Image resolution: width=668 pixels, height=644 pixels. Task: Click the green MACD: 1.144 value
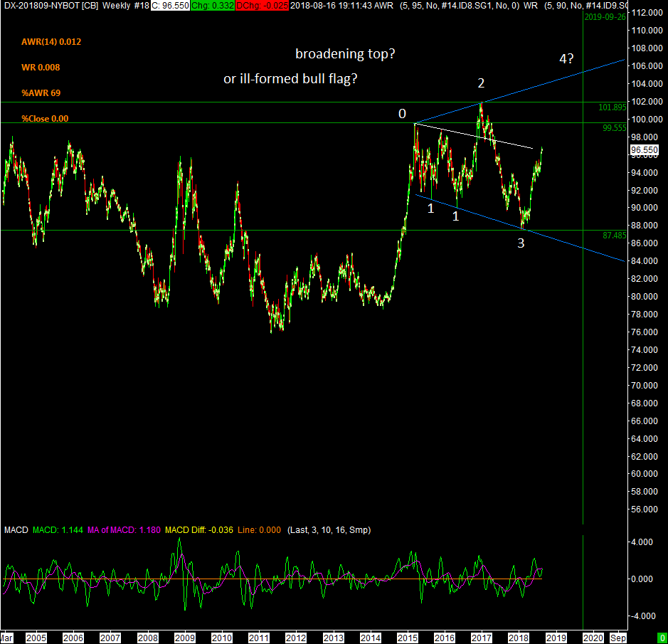click(x=58, y=530)
